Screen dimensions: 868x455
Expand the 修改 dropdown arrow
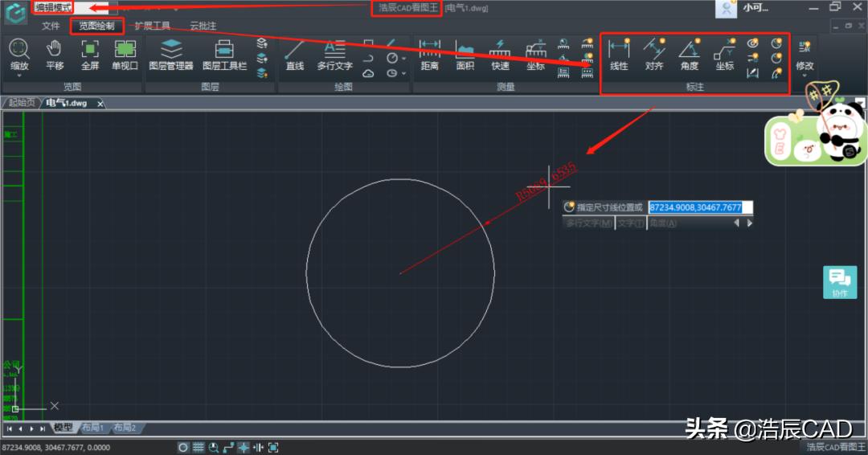tap(805, 76)
